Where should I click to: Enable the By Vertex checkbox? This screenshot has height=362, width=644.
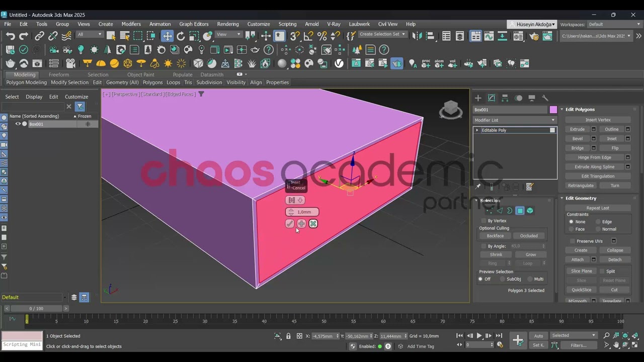pos(484,221)
